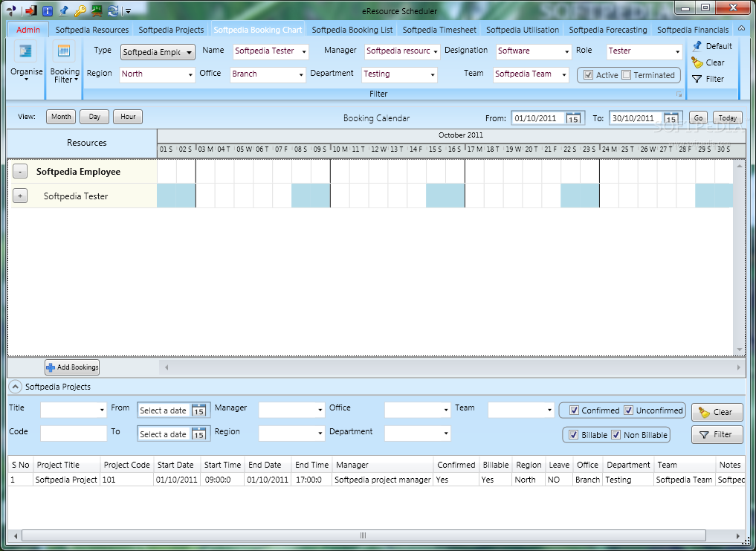This screenshot has width=756, height=551.
Task: Open calendar icon for projects From date
Action: pyautogui.click(x=198, y=410)
